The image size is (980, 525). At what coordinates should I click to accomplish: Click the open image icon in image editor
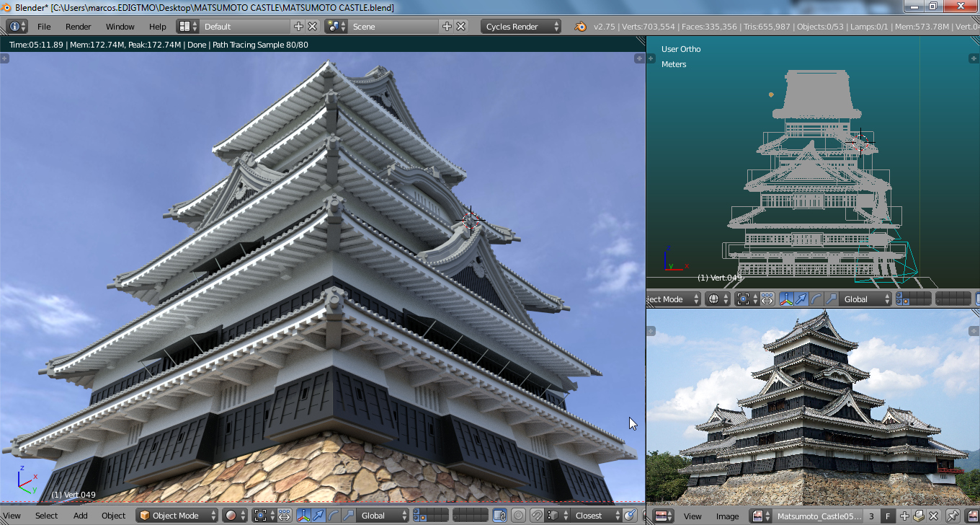(x=919, y=516)
